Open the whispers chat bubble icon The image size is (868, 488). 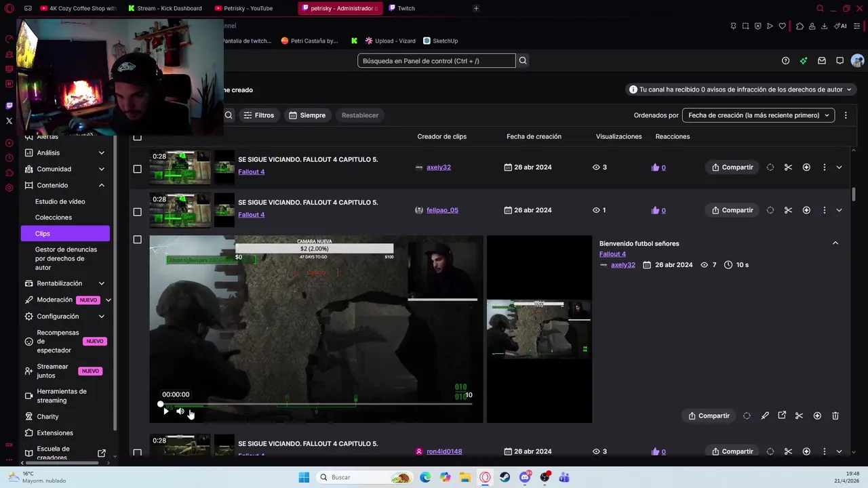click(x=840, y=60)
